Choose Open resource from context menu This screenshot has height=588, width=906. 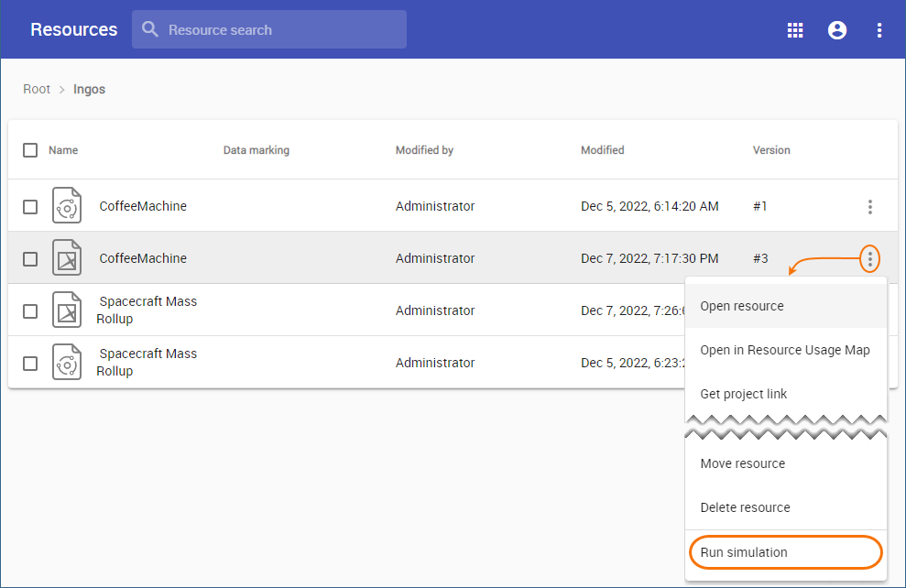pos(742,306)
